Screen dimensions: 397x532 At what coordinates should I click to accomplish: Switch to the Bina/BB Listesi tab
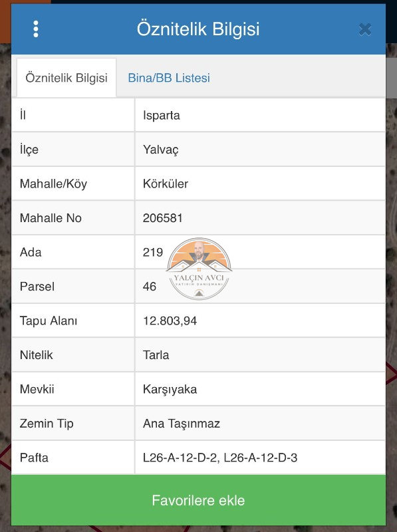[x=169, y=78]
